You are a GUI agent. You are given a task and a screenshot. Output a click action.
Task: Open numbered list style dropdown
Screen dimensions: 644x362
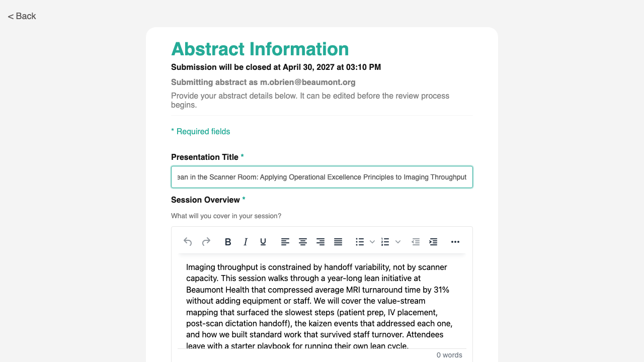point(398,242)
